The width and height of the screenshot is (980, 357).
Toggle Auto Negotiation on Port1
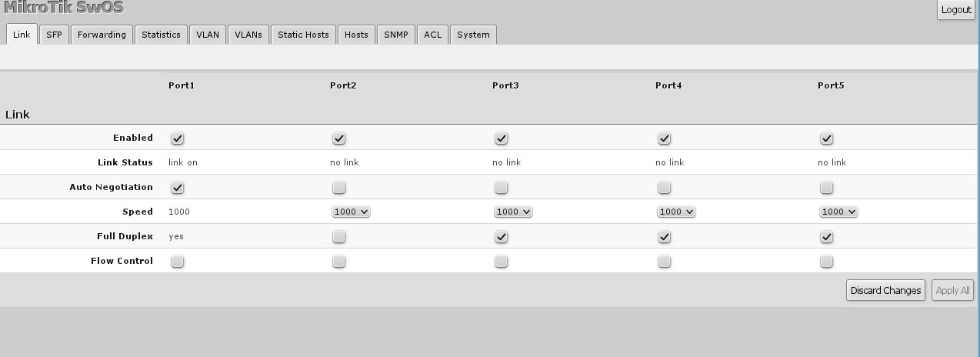(x=177, y=187)
